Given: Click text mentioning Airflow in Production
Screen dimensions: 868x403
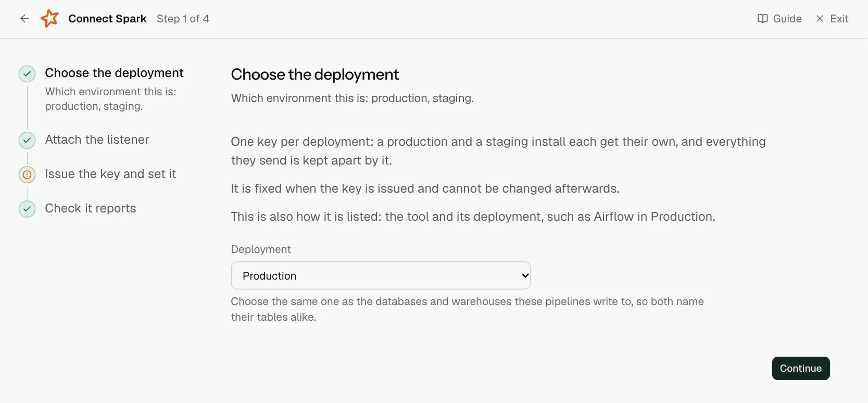Looking at the screenshot, I should point(473,217).
